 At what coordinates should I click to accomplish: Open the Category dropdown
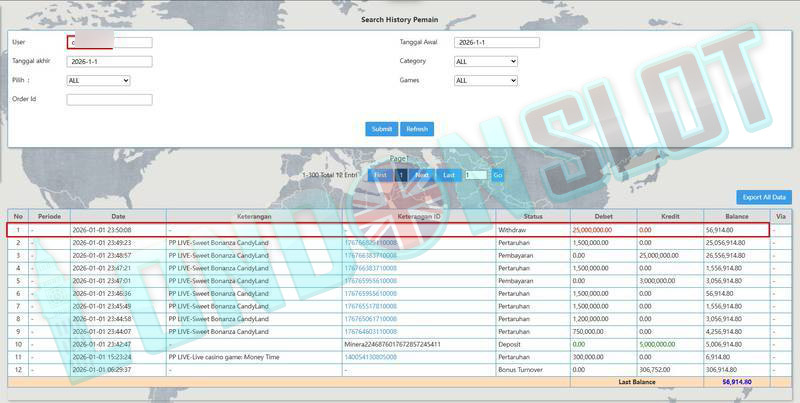tap(486, 62)
